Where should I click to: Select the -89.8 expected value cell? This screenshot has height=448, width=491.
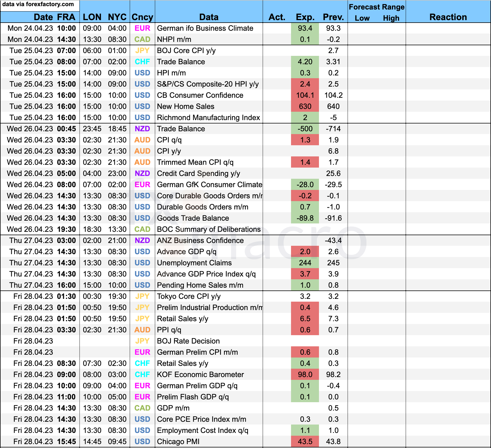tap(305, 218)
